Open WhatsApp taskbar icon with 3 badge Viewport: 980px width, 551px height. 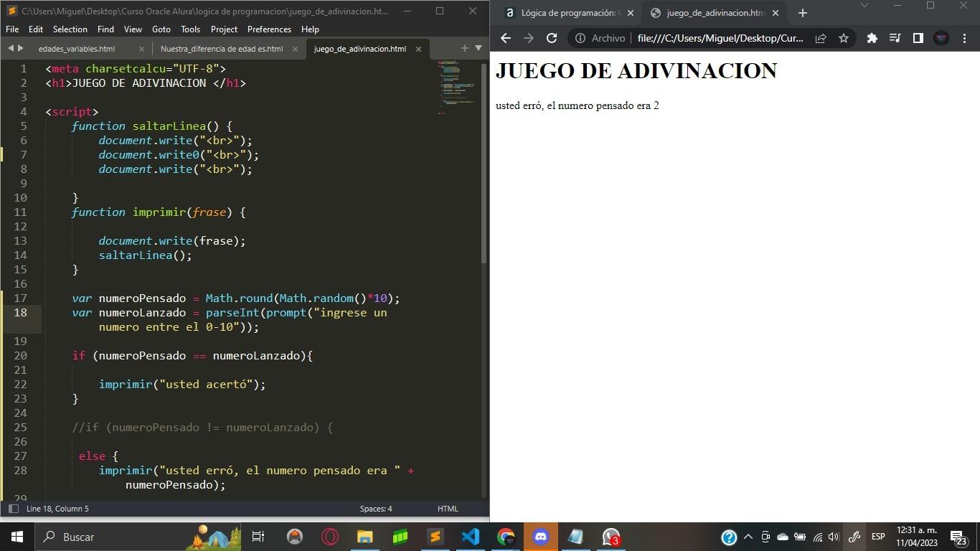coord(611,537)
